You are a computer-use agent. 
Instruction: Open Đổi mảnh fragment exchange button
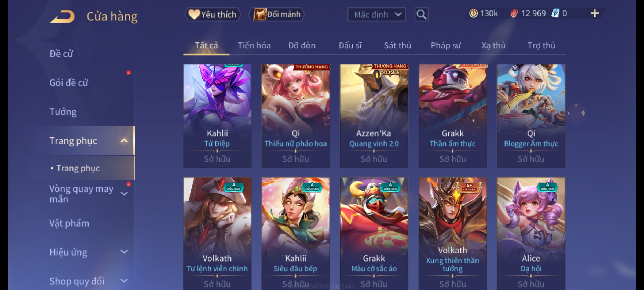[x=277, y=15]
